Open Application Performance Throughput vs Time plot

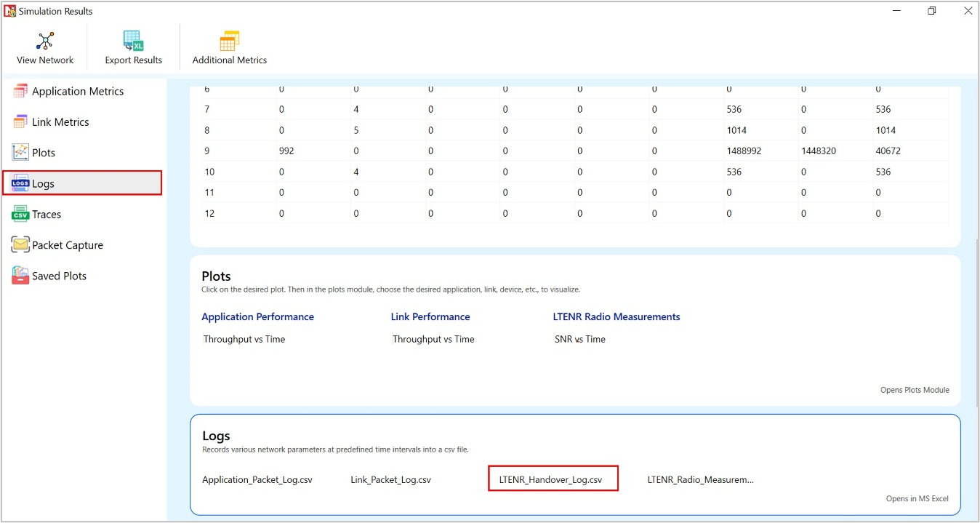(x=244, y=339)
